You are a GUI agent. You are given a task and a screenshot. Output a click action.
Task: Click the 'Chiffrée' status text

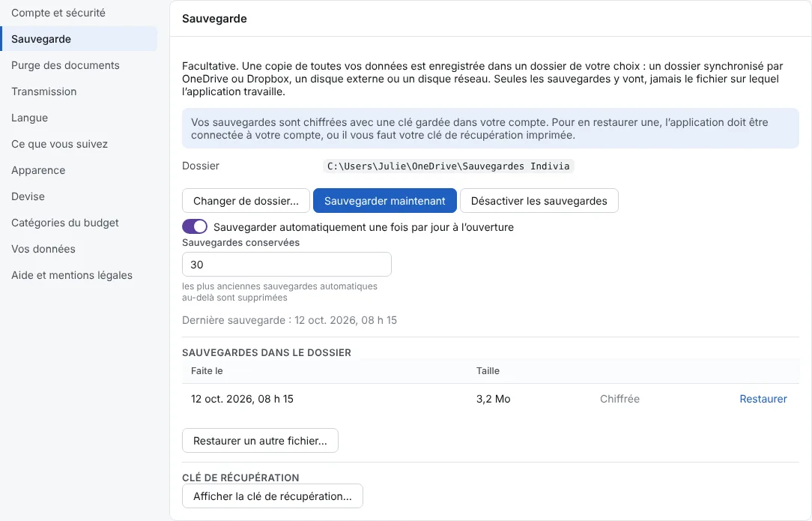coord(619,399)
